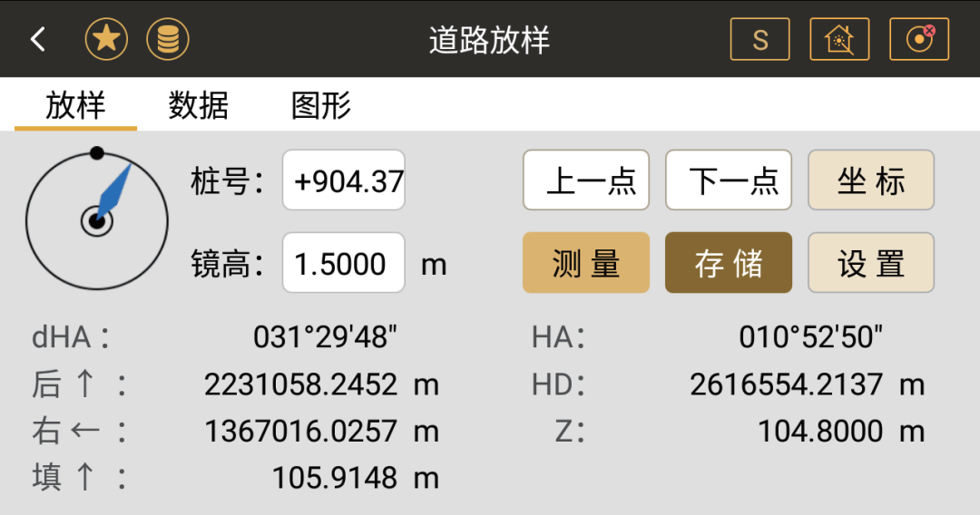
Task: Switch to the 数据 tab
Action: (x=198, y=105)
